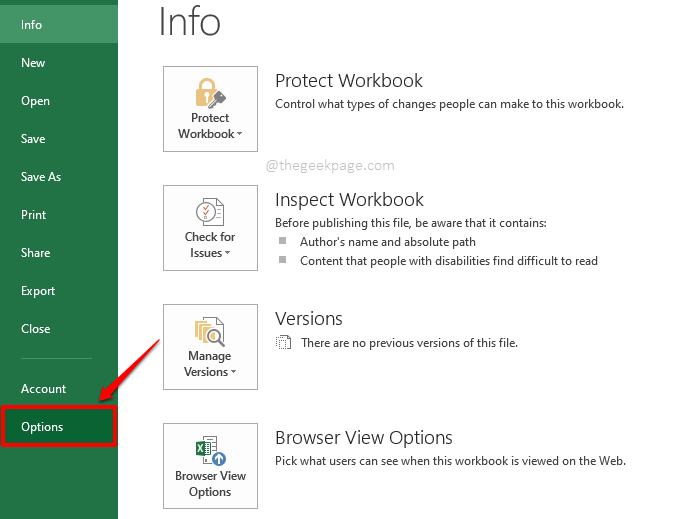This screenshot has width=685, height=519.
Task: Select Save As in the sidebar
Action: (41, 177)
